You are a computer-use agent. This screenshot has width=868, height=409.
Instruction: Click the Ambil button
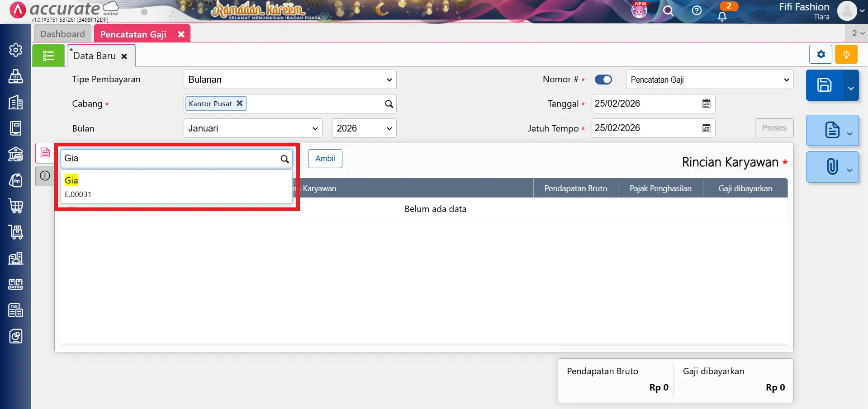pyautogui.click(x=325, y=159)
